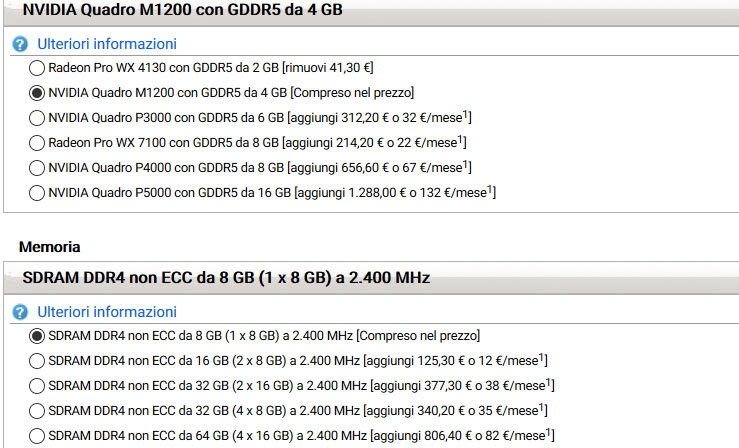The image size is (739, 448).
Task: Open 'Ulteriori informazioni' link under memory section
Action: pyautogui.click(x=106, y=312)
